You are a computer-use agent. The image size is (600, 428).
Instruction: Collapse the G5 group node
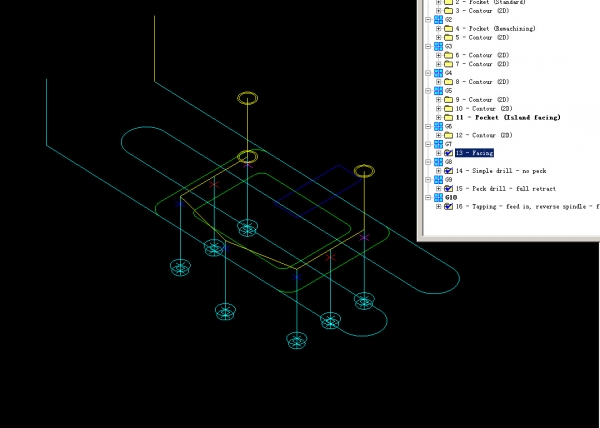[x=427, y=90]
